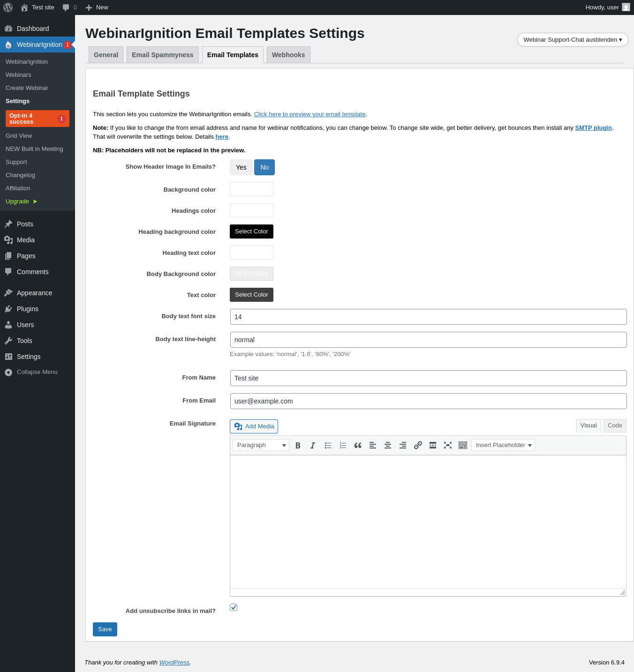Set header image option to Yes
Viewport: 634px width, 672px height.
(241, 167)
